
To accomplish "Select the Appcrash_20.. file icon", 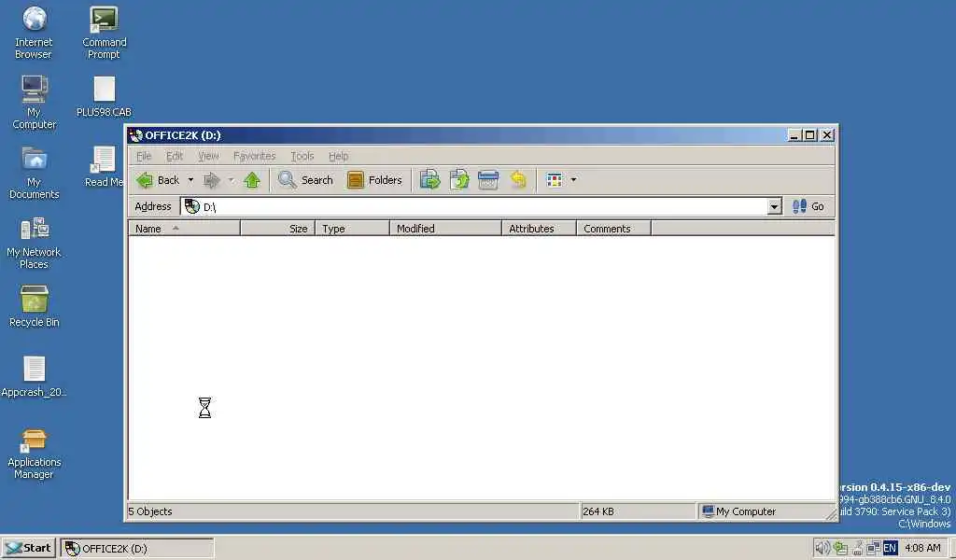I will [x=35, y=376].
